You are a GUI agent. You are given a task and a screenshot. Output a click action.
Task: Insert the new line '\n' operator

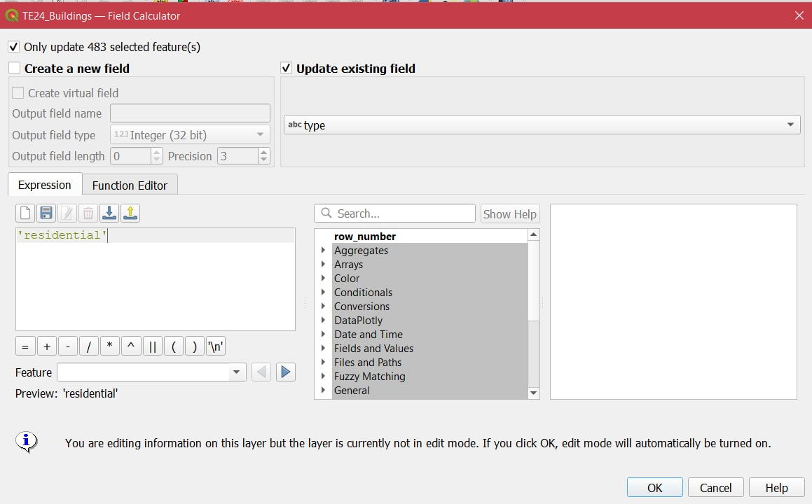(216, 346)
